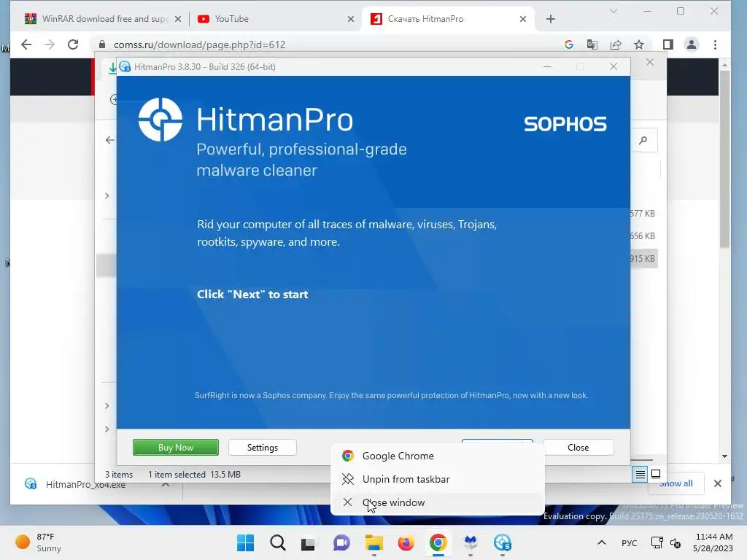Click the РУС language indicator
747x560 pixels.
630,542
